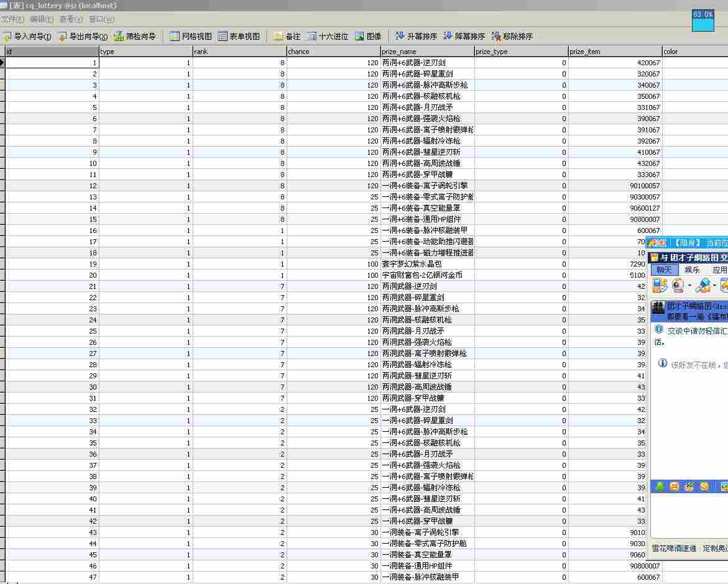
Task: Apply 降幂排序 descending sort
Action: [464, 37]
